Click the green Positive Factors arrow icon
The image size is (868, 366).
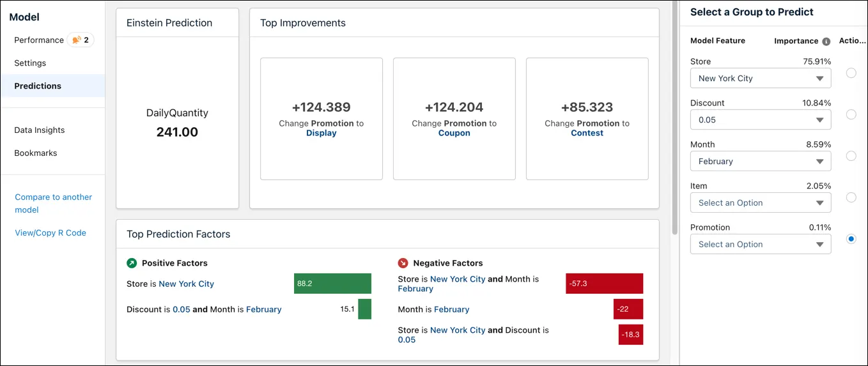click(132, 263)
